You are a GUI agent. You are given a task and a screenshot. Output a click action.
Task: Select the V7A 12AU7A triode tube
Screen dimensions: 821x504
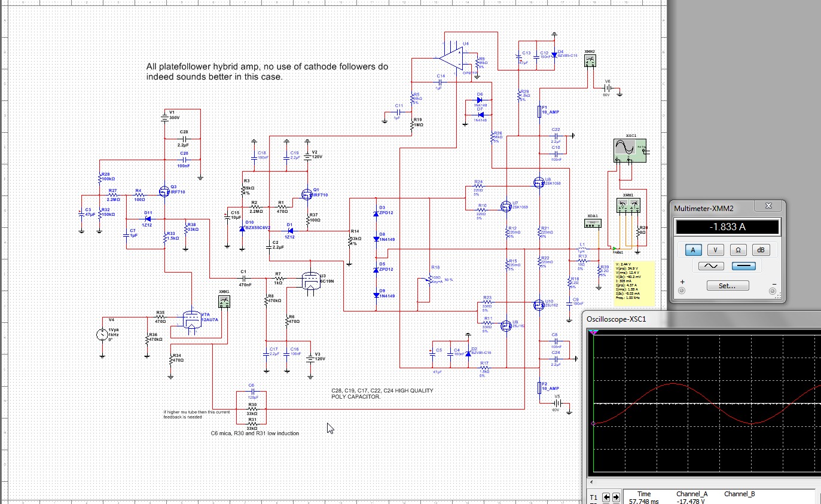click(193, 320)
